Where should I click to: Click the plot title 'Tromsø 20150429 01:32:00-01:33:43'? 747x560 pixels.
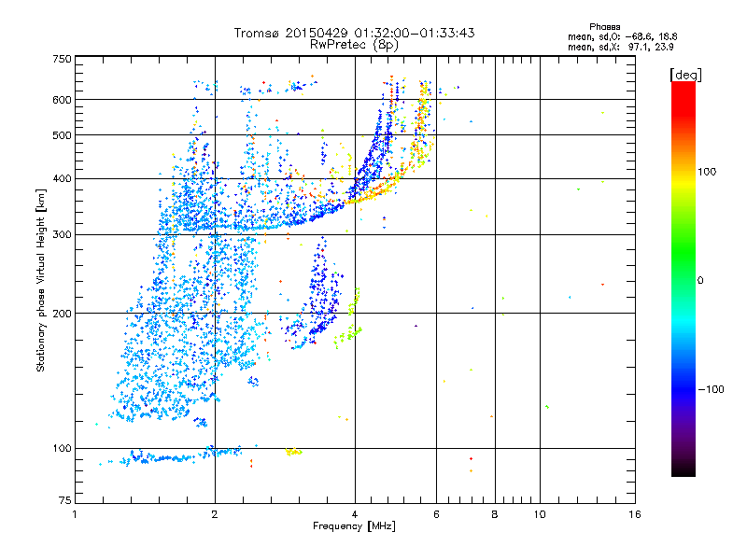(354, 33)
